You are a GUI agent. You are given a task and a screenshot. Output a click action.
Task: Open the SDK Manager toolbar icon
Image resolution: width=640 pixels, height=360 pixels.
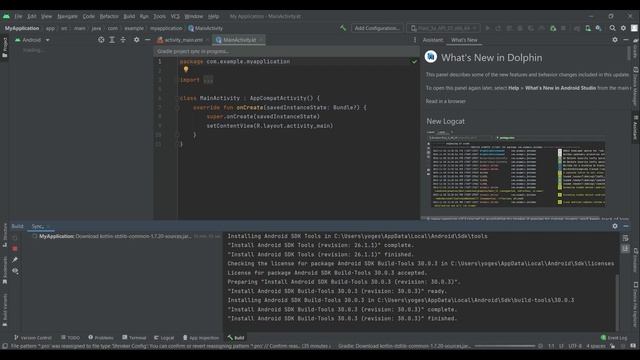(x=598, y=28)
